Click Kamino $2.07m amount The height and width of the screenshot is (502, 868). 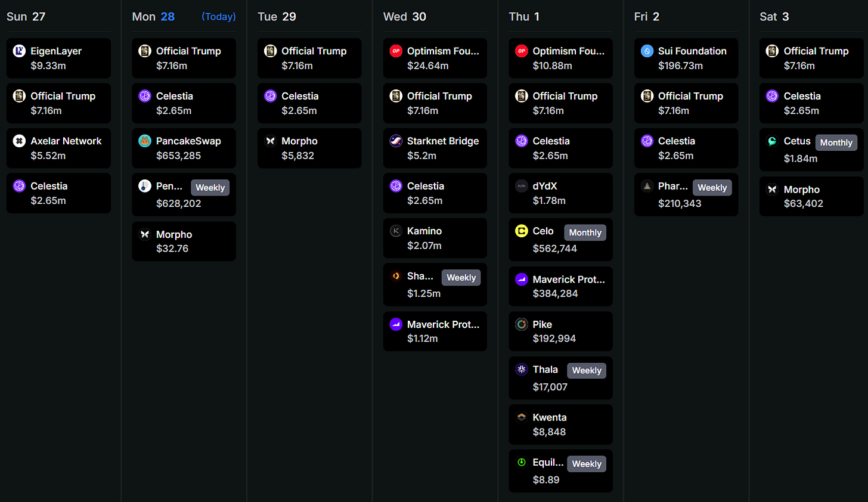(424, 246)
